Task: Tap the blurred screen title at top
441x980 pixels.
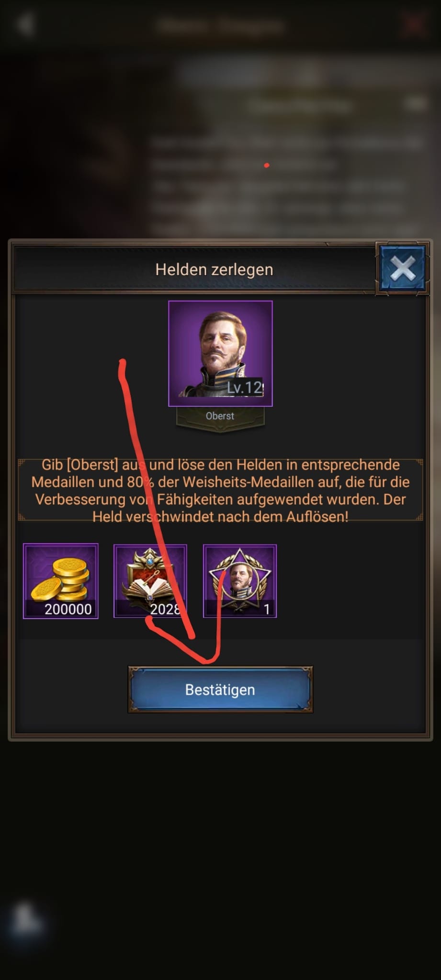Action: [x=221, y=24]
